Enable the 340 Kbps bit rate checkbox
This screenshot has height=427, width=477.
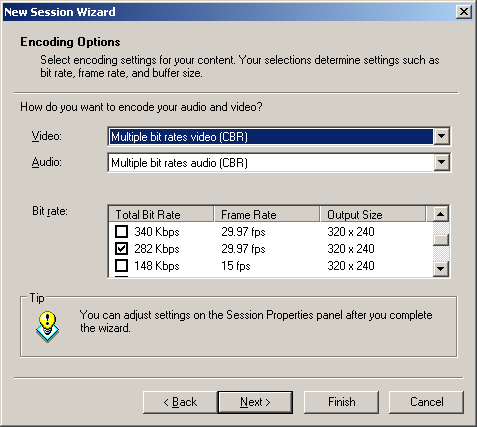(x=121, y=231)
